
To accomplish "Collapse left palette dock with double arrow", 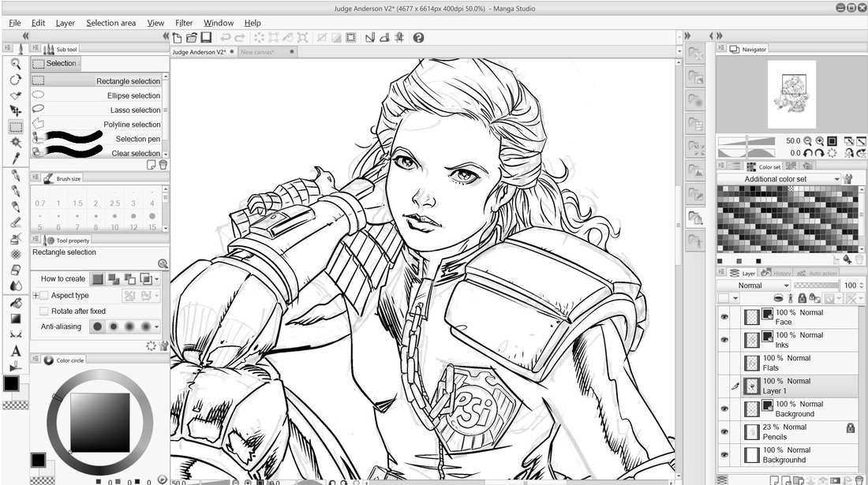I will tap(166, 36).
